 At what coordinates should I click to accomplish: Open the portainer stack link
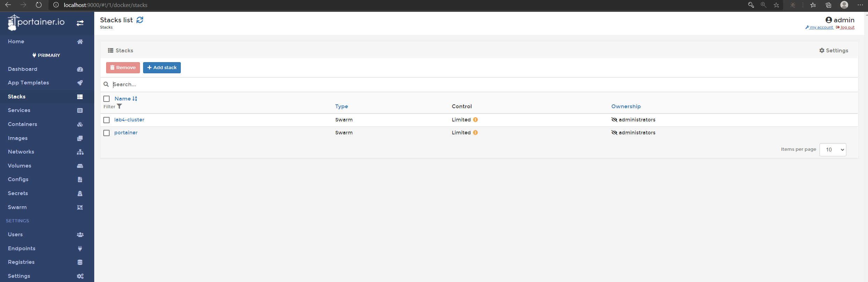[x=126, y=133]
